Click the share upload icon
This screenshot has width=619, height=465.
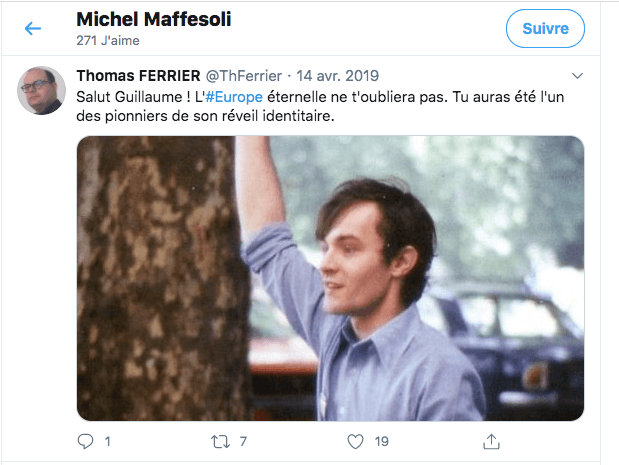tap(490, 441)
